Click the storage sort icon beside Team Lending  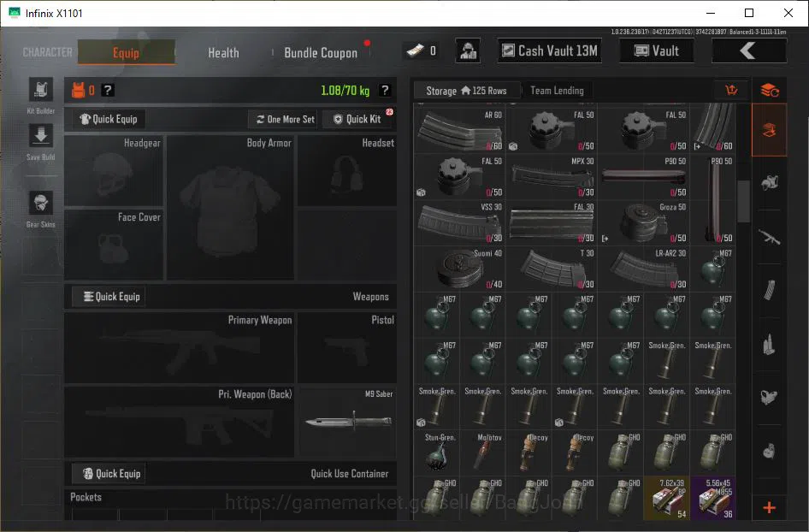coord(732,91)
